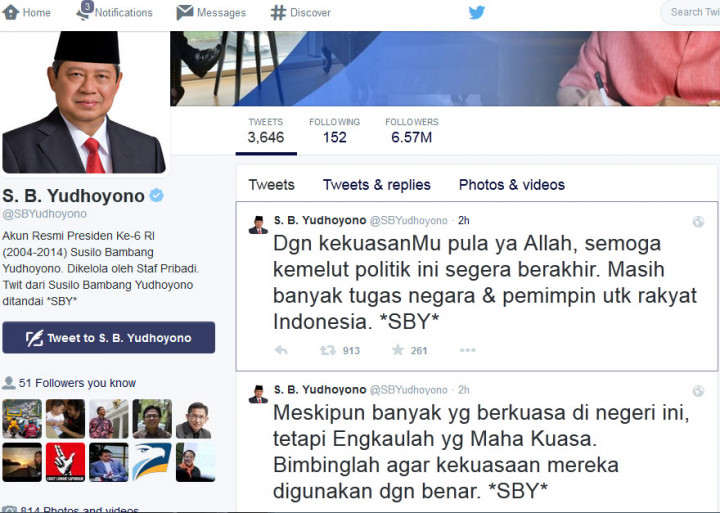Click the @SBYudhoyono handle under profile name
The width and height of the screenshot is (720, 513).
45,214
